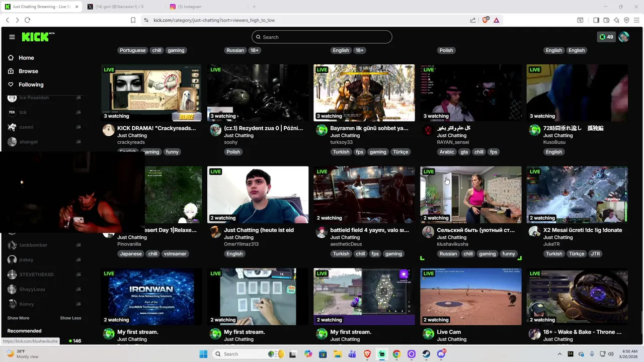Viewport: 644px width, 362px height.
Task: Open the IRONWAN stream thumbnail
Action: pos(151,297)
